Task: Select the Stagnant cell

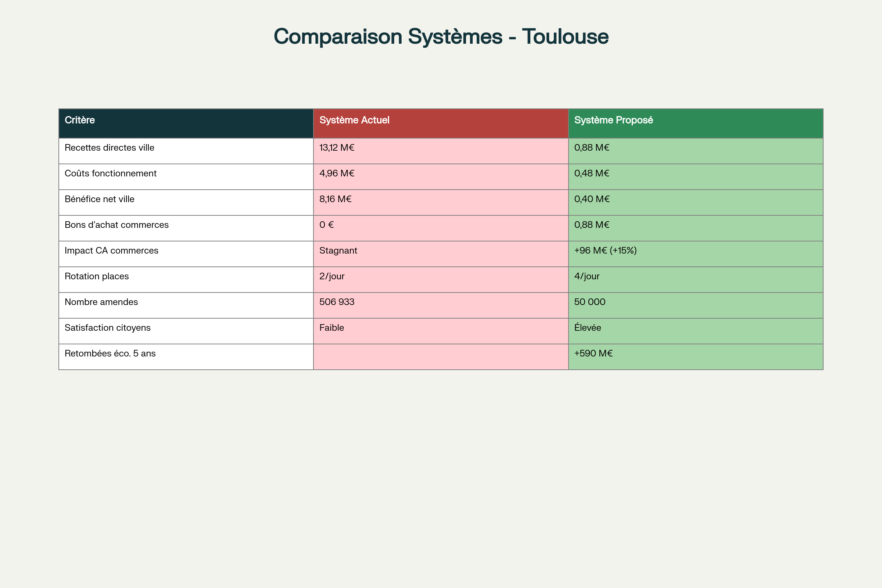Action: click(338, 251)
